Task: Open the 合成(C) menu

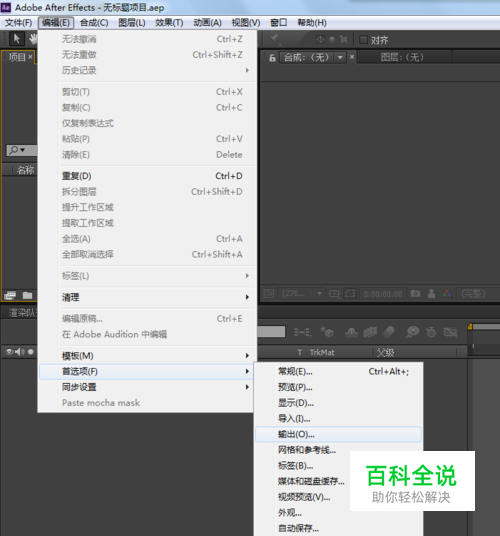Action: (94, 23)
